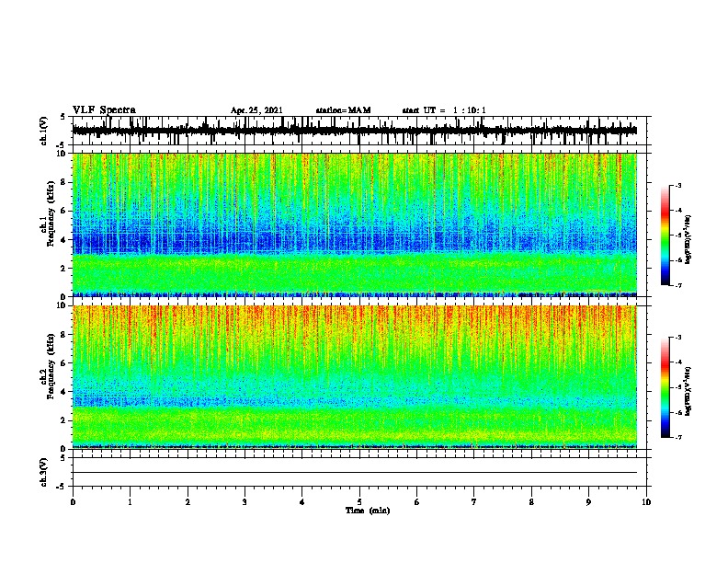Click the "-7" label on ch.1 color scale
This screenshot has height=563, width=728.
click(x=678, y=285)
